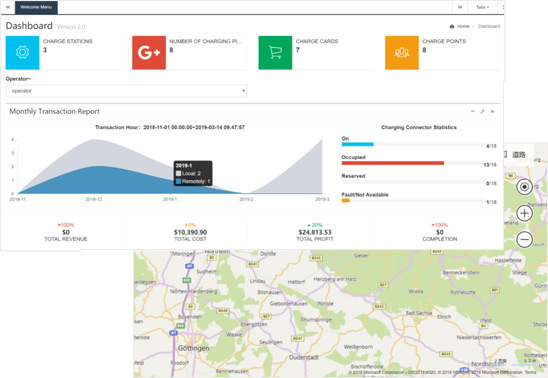Image resolution: width=548 pixels, height=378 pixels.
Task: Collapse the Monthly Transaction Report panel
Action: point(473,111)
